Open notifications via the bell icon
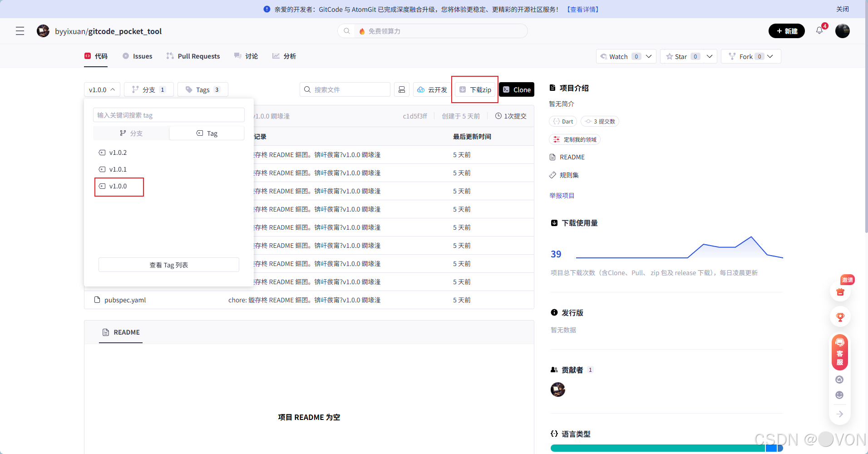Viewport: 868px width, 454px height. coord(819,31)
